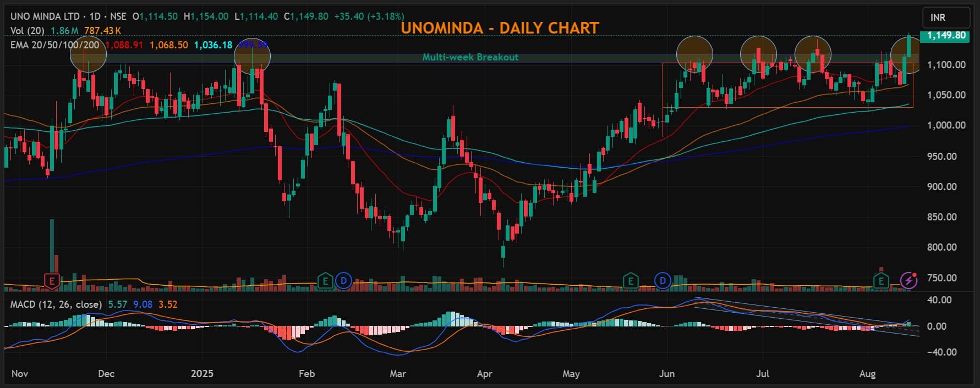980x388 pixels.
Task: Select the highlight circle around the latest breakout candle
Action: point(908,54)
